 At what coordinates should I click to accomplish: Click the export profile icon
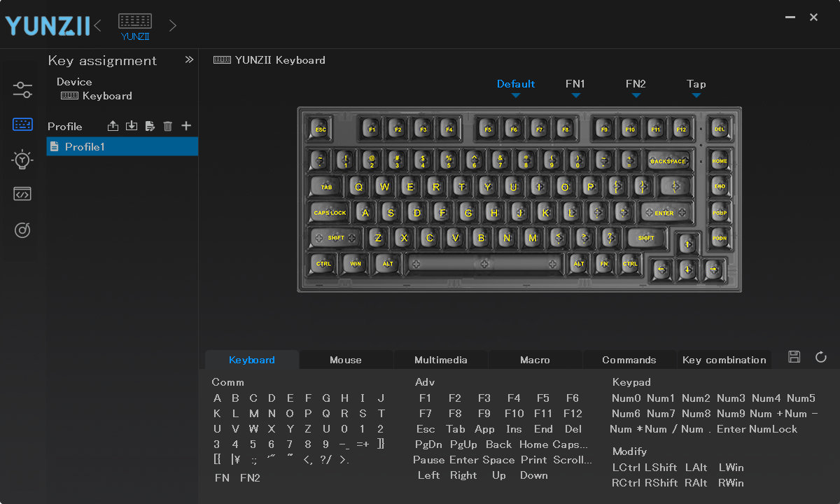113,126
